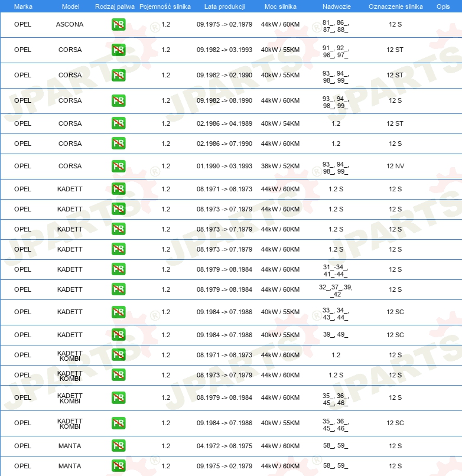
Task: Select the 09.1982 -> 08.1990 production years cell
Action: point(224,100)
